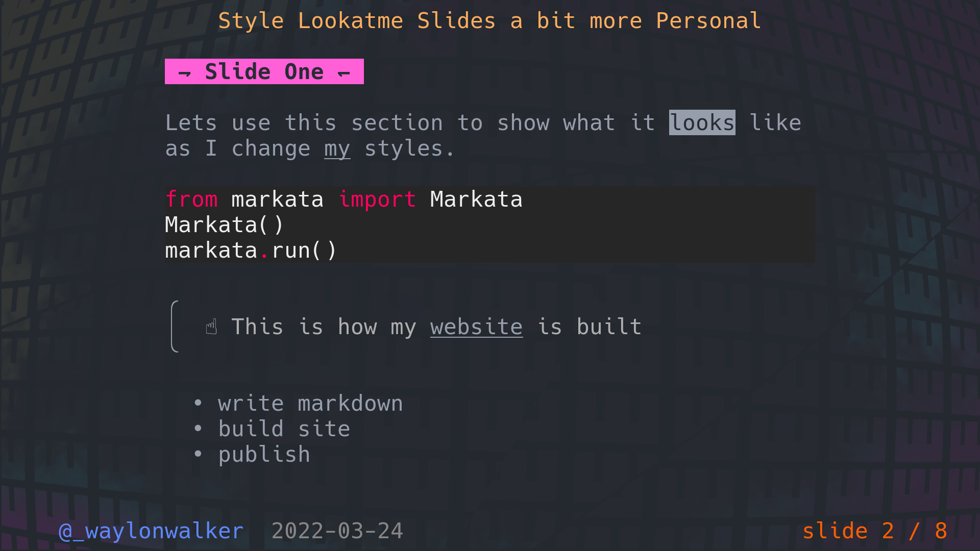
Task: Click the highlighted word "looks"
Action: pyautogui.click(x=702, y=122)
